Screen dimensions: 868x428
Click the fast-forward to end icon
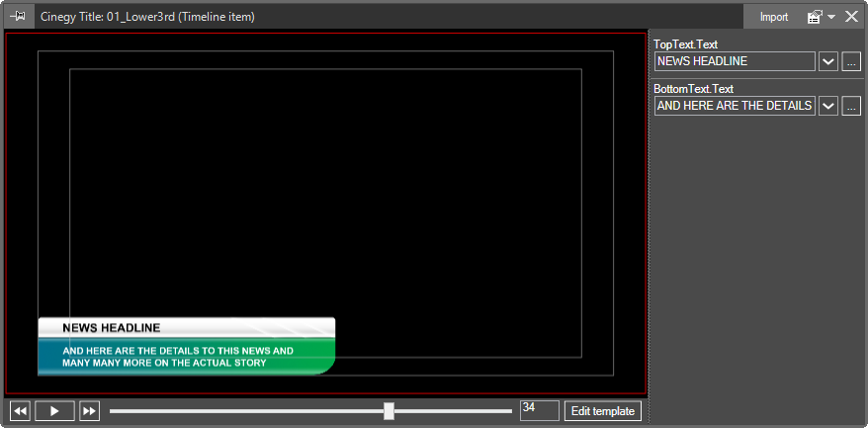(89, 411)
